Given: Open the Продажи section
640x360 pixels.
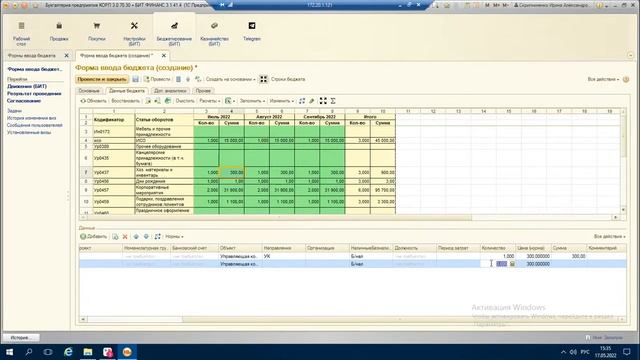Looking at the screenshot, I should [x=59, y=32].
